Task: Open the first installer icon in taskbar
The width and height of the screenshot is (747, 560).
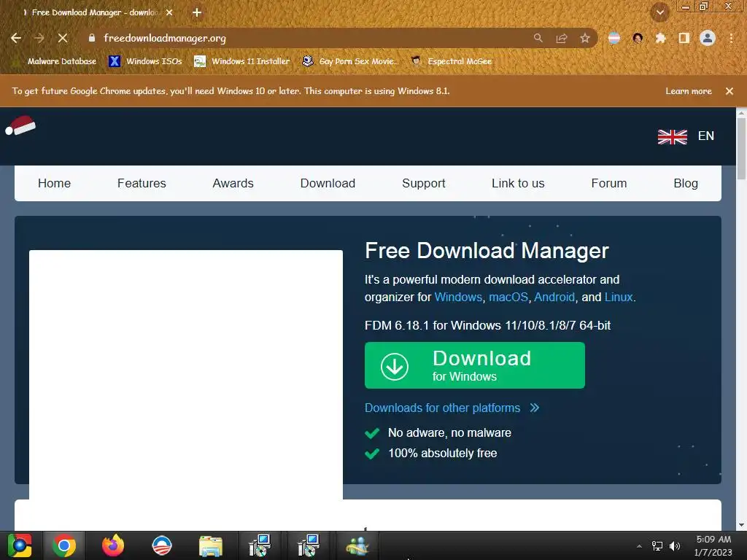Action: tap(260, 545)
